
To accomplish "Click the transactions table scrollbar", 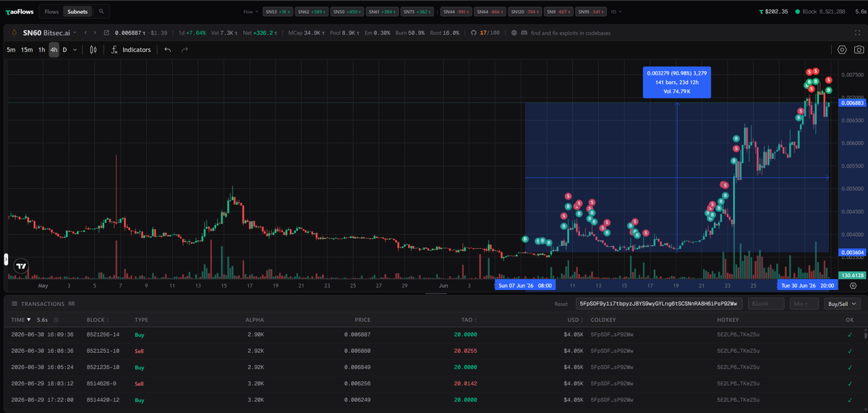I will (x=864, y=335).
